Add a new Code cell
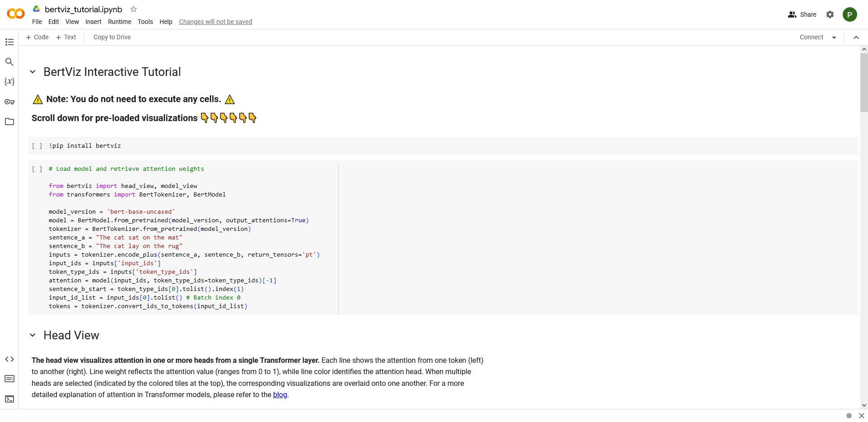The width and height of the screenshot is (868, 422). tap(38, 37)
